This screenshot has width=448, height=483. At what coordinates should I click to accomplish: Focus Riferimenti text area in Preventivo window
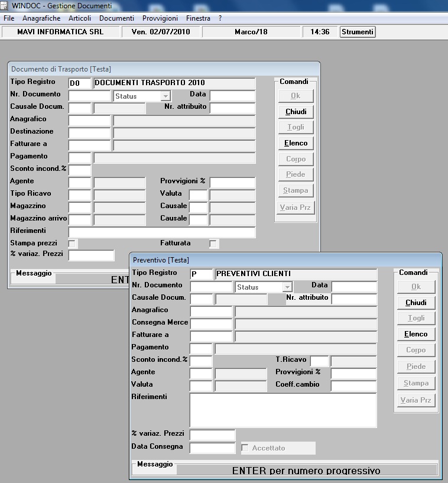point(283,410)
